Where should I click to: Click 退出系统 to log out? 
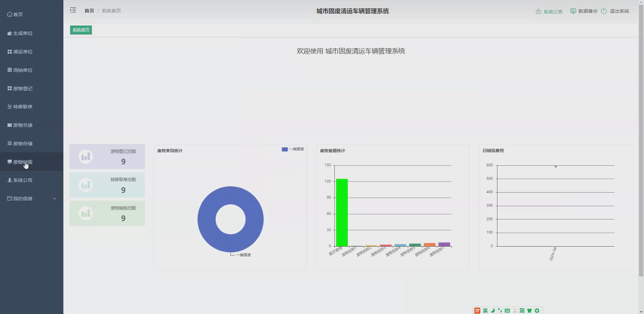[620, 11]
